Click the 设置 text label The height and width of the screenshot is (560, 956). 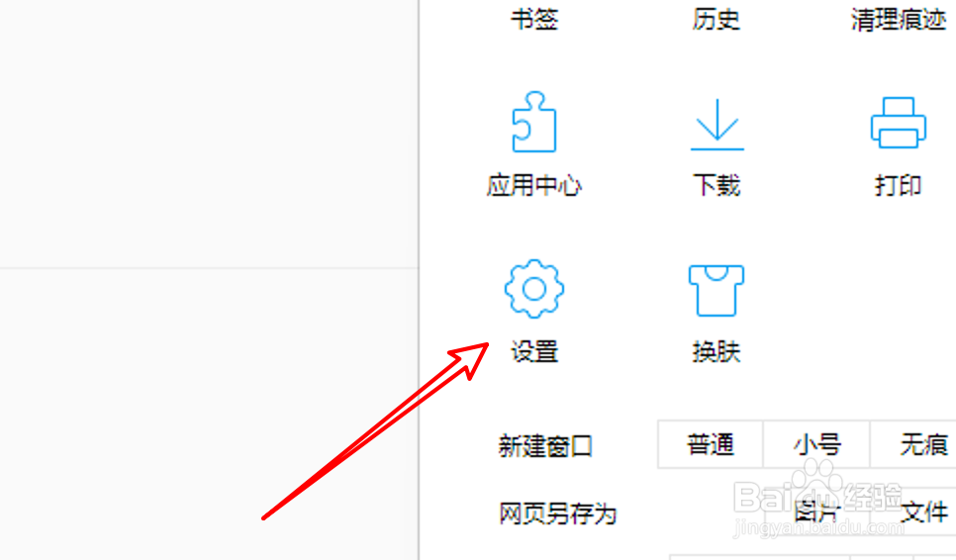(x=534, y=351)
